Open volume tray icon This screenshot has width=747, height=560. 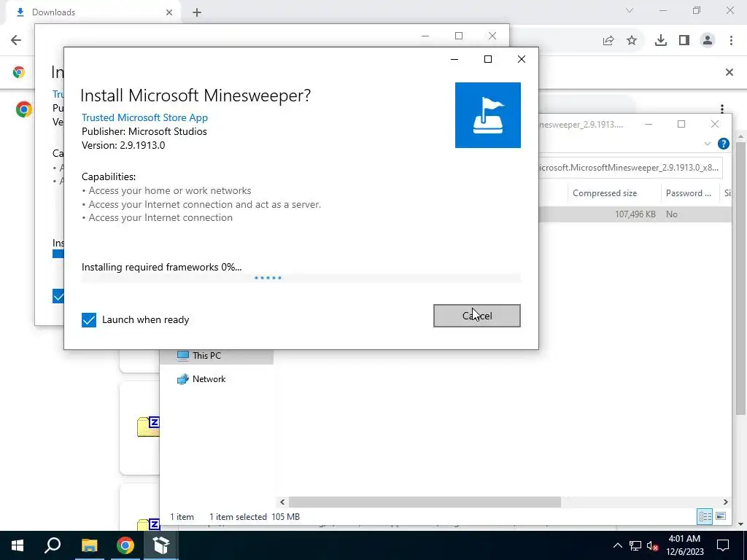tap(652, 545)
